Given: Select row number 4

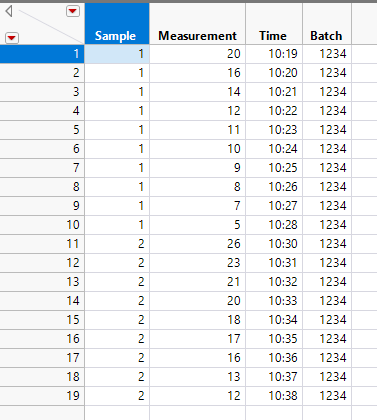Looking at the screenshot, I should [x=42, y=111].
